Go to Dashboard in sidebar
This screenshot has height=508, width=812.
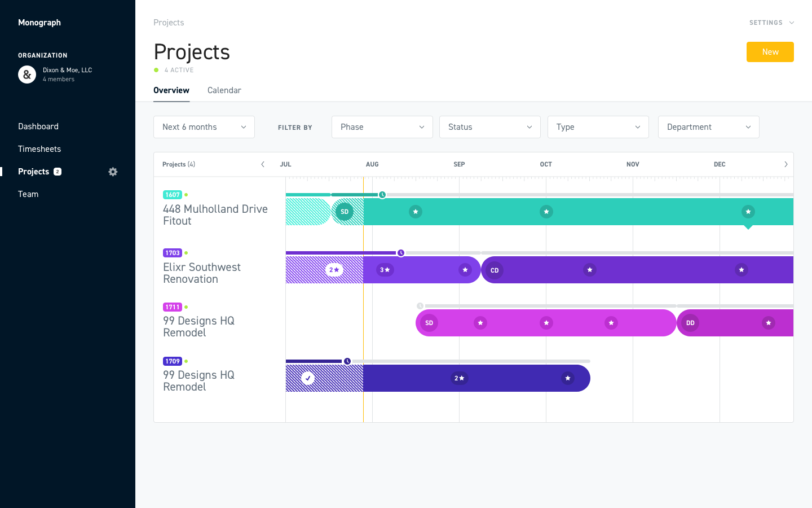coord(38,126)
